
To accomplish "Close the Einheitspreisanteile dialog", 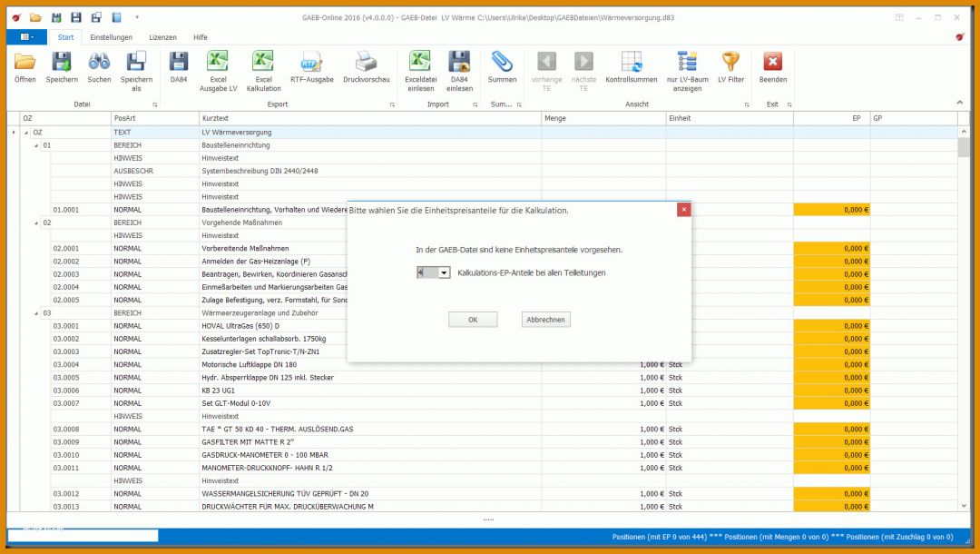I will (x=684, y=210).
